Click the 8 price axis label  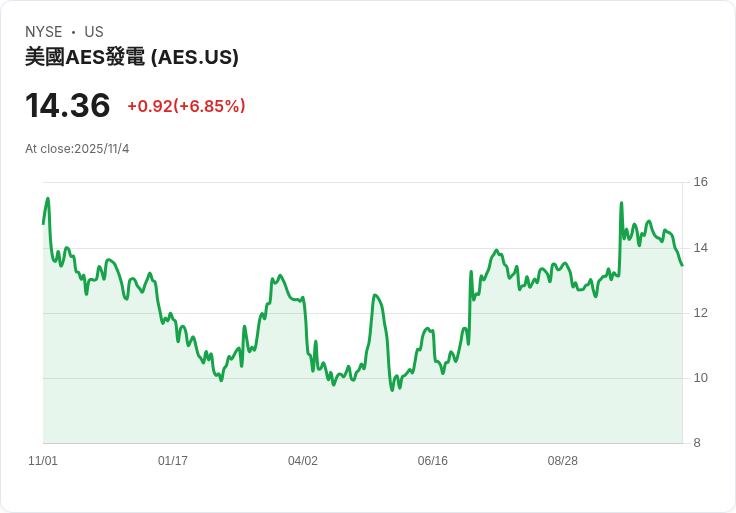coord(697,443)
